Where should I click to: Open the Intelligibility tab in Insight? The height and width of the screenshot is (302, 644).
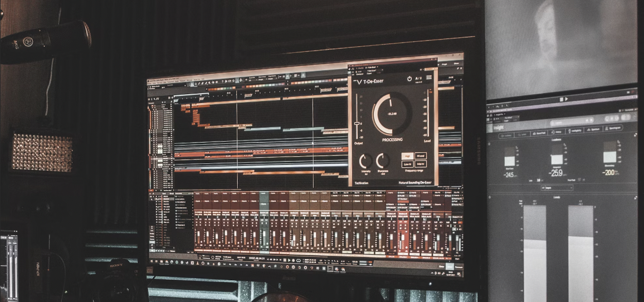click(x=575, y=130)
